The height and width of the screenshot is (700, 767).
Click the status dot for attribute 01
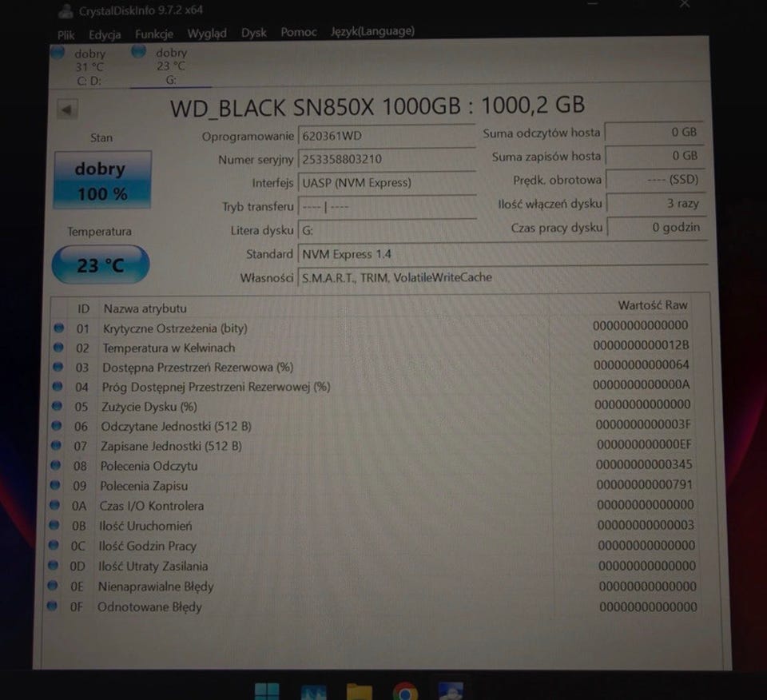tap(58, 328)
